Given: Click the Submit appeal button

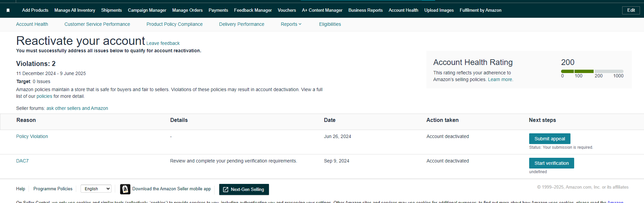Looking at the screenshot, I should coord(549,139).
